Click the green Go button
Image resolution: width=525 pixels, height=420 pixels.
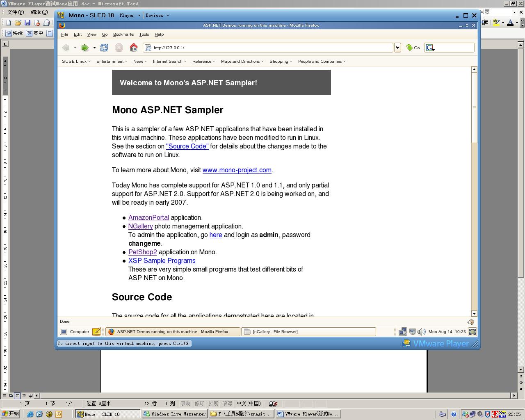coord(413,48)
